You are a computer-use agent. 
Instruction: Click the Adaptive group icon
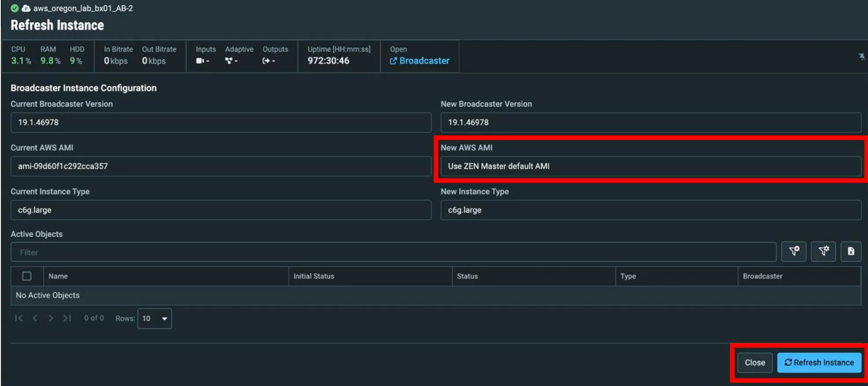228,61
